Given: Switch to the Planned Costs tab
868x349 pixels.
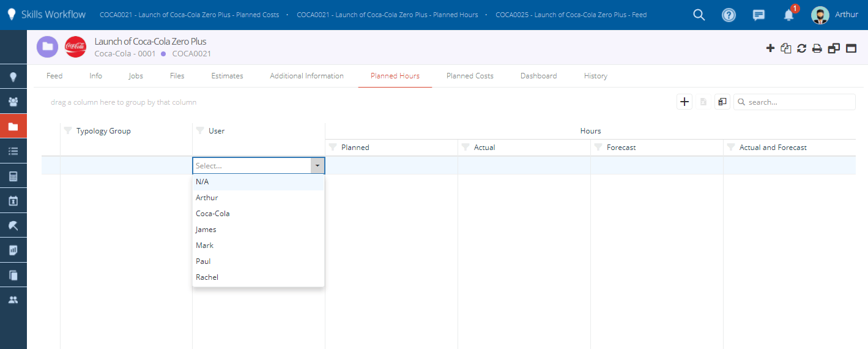Looking at the screenshot, I should click(x=470, y=76).
